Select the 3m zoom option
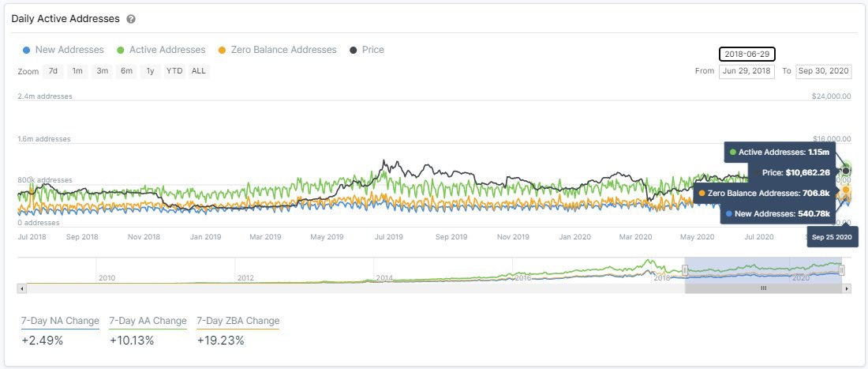This screenshot has width=868, height=369. (102, 71)
